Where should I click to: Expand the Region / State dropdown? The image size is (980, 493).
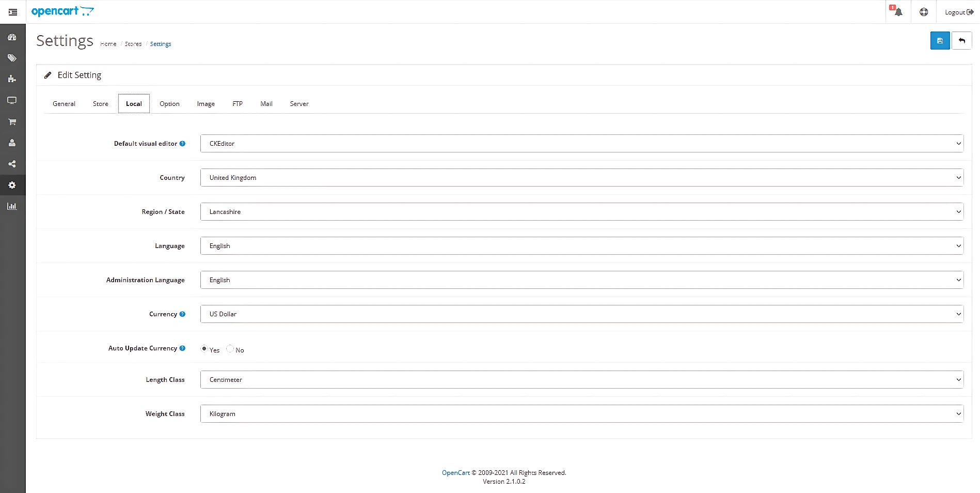coord(582,212)
